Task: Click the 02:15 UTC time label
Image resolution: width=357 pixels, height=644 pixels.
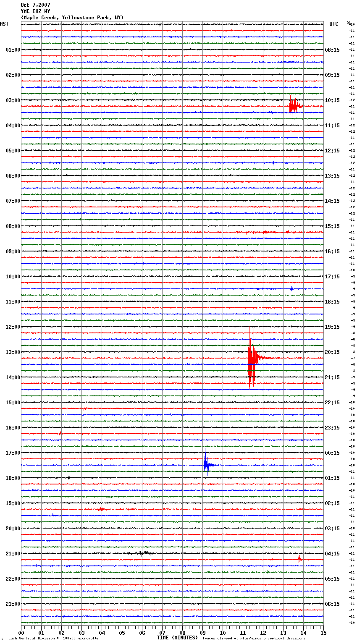Action: (x=332, y=503)
